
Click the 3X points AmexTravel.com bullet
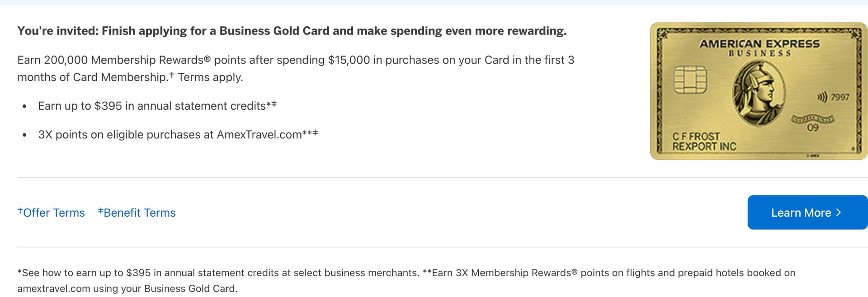point(178,135)
